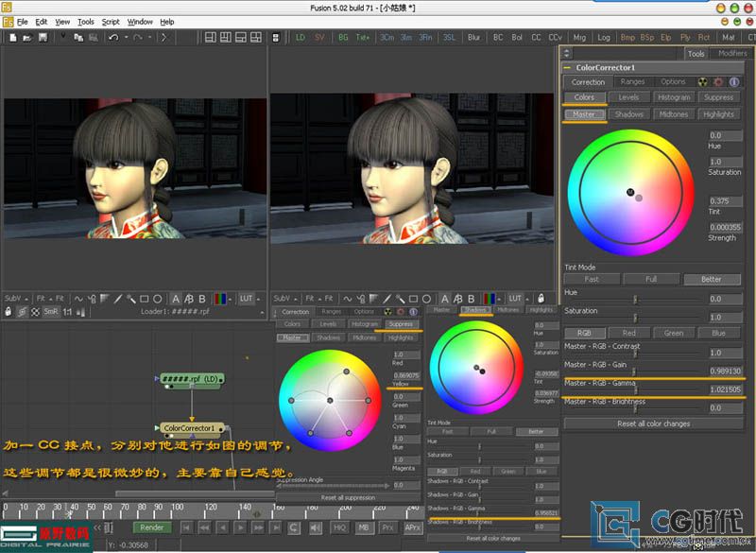
Task: Show buffer A in the left viewer
Action: coord(176,299)
